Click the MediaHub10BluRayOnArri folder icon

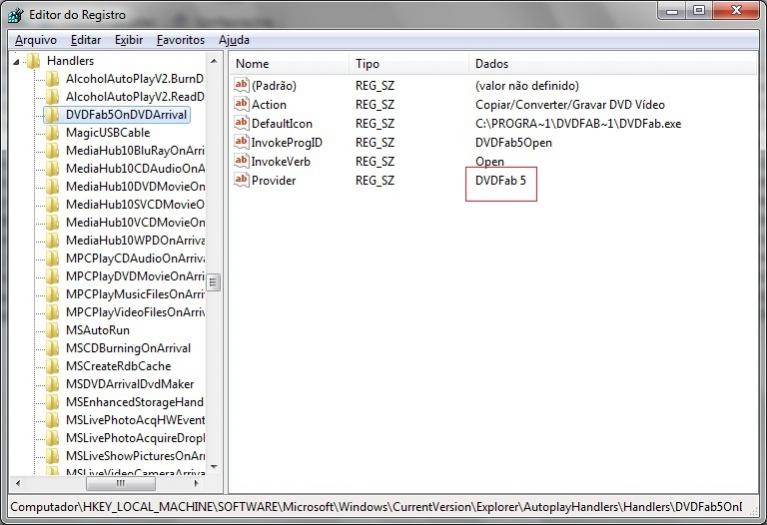coord(52,151)
